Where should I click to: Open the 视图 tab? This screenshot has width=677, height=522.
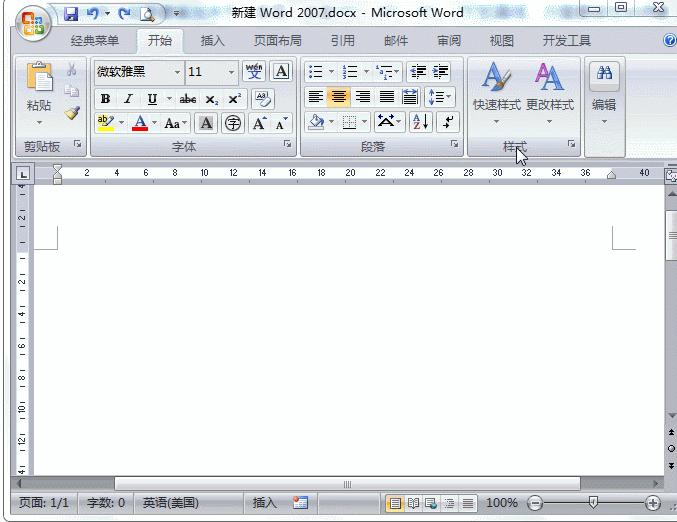502,41
